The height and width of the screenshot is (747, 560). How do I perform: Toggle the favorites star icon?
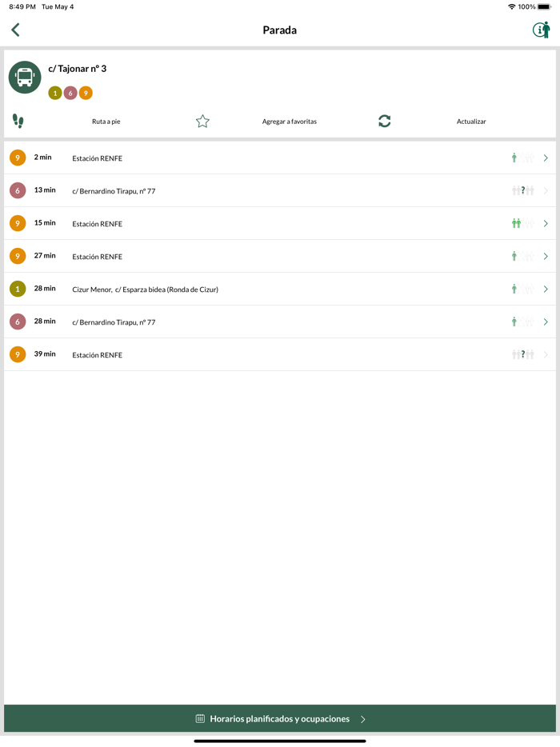click(202, 121)
